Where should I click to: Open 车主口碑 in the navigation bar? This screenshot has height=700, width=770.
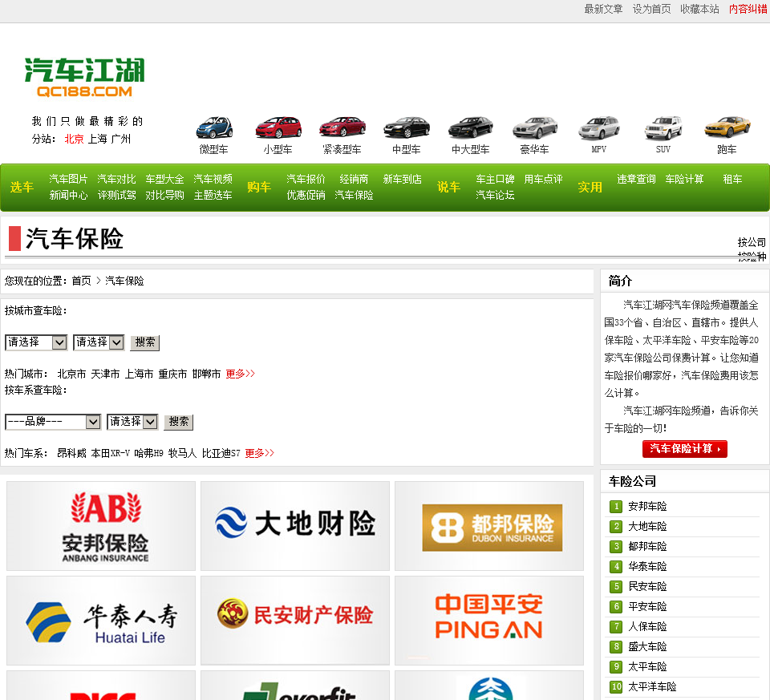pyautogui.click(x=495, y=179)
